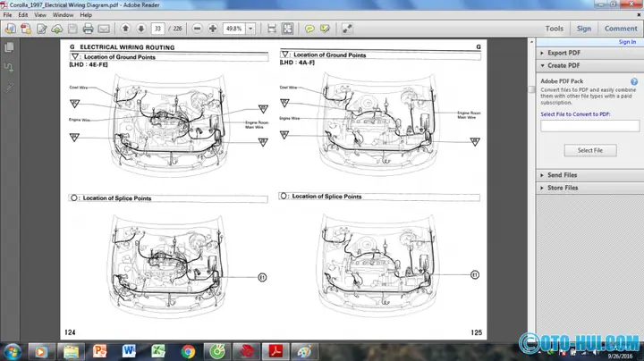The image size is (644, 361).
Task: Open Google Chrome from taskbar
Action: click(188, 351)
